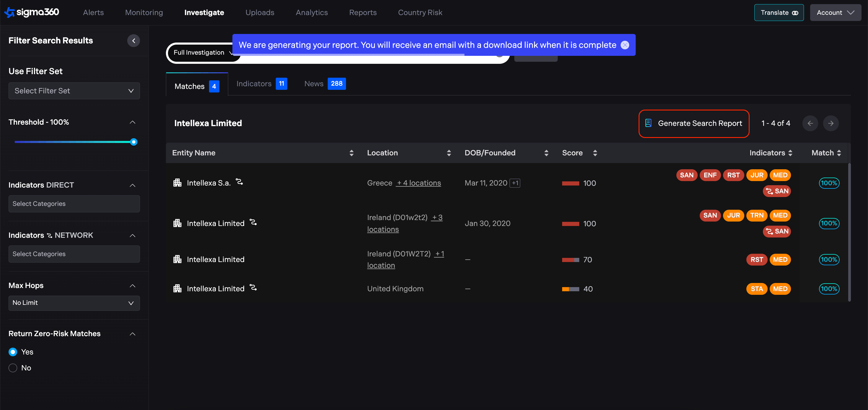Viewport: 868px width, 410px height.
Task: Click building icon for Intellexa S.a. row
Action: [177, 183]
